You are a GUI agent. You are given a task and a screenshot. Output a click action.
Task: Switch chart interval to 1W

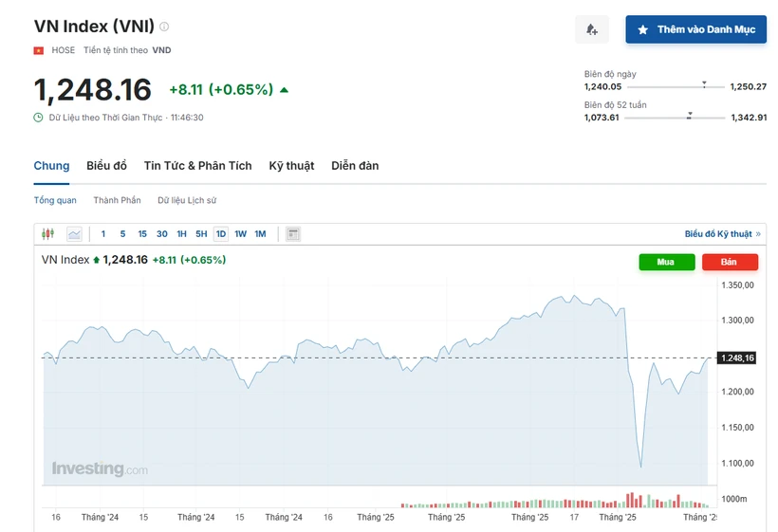241,233
